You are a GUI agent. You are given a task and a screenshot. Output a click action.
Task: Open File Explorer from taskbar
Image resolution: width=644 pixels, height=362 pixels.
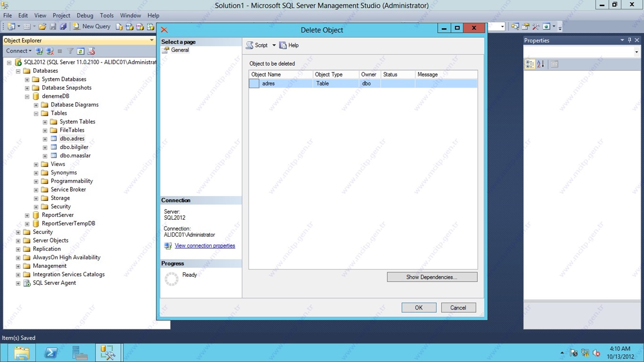point(22,353)
